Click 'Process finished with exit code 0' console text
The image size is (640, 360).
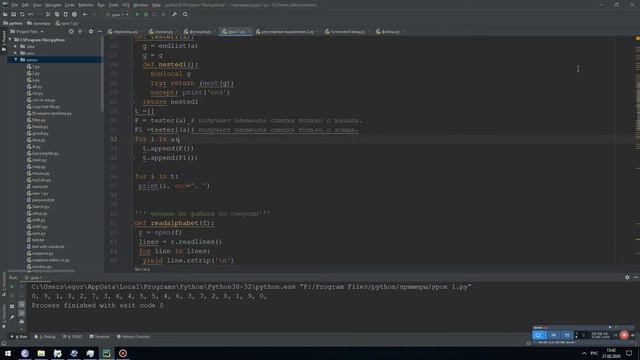coord(98,305)
